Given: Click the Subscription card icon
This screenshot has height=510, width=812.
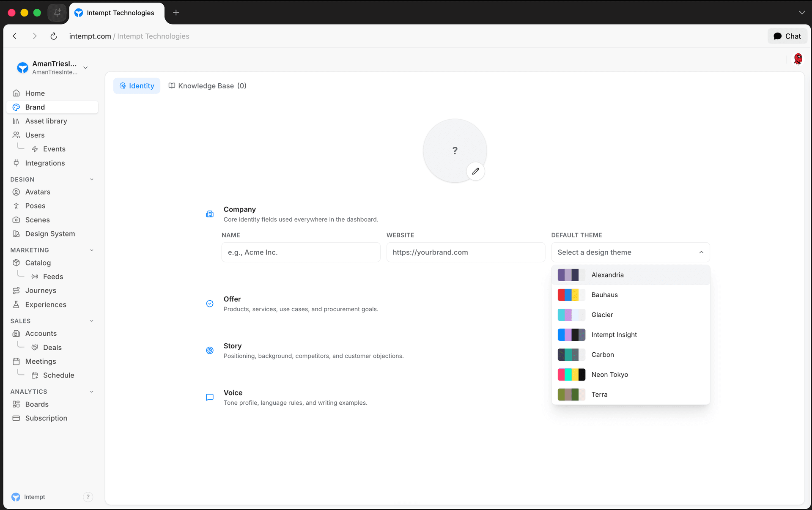Looking at the screenshot, I should [16, 418].
